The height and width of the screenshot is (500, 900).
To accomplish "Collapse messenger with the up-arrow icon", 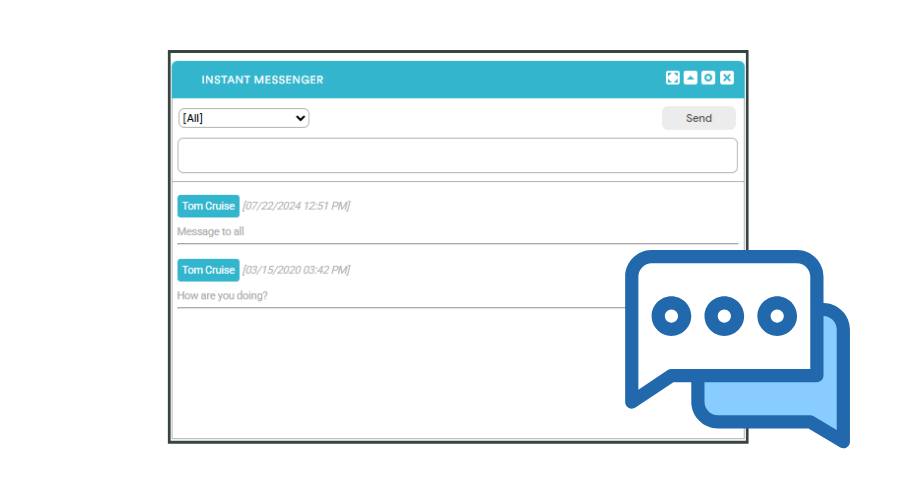I will tap(690, 77).
